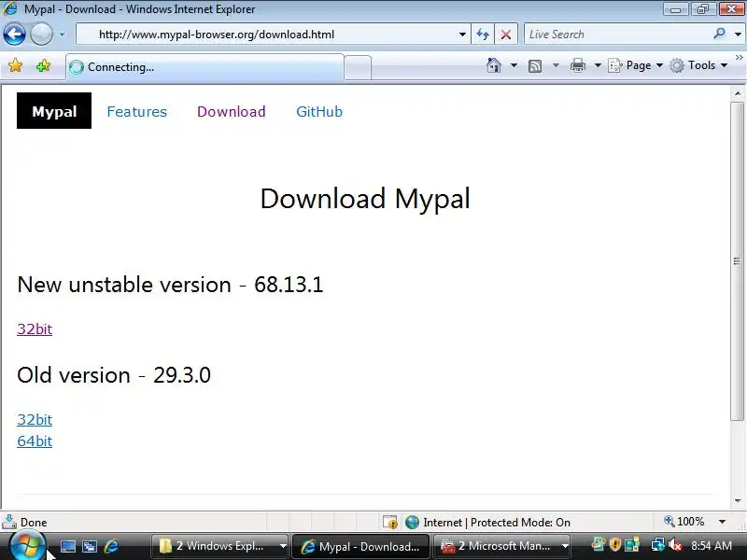Click the vertical scrollbar thumb

(738, 261)
